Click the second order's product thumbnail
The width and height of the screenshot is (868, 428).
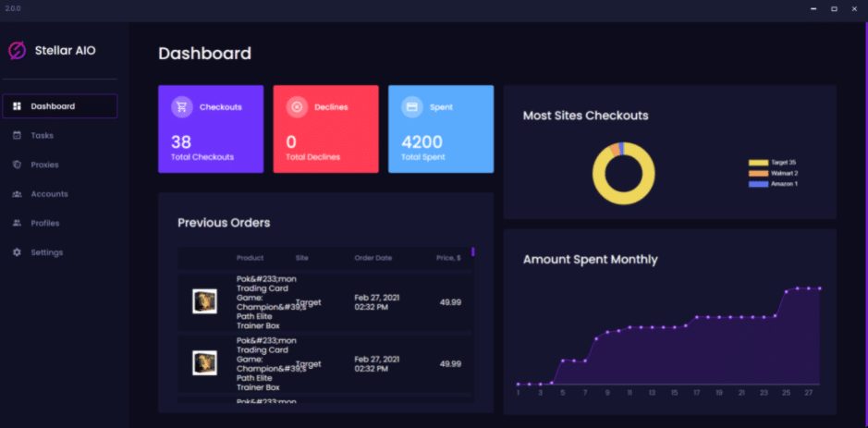coord(204,363)
